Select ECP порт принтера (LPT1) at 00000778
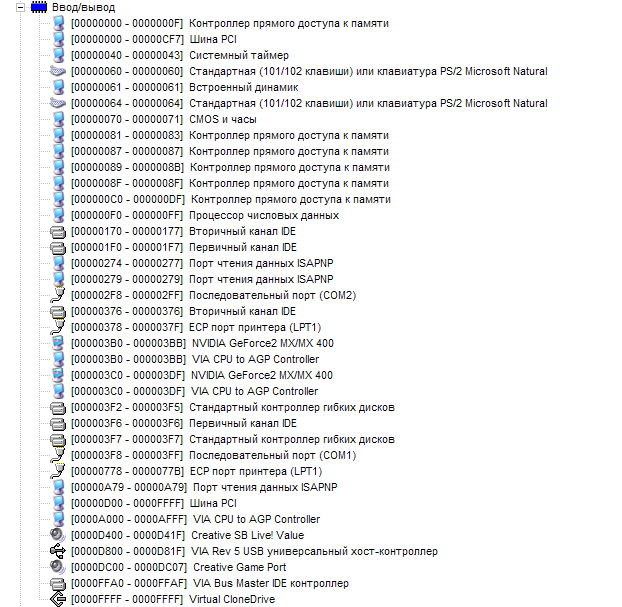 click(196, 471)
